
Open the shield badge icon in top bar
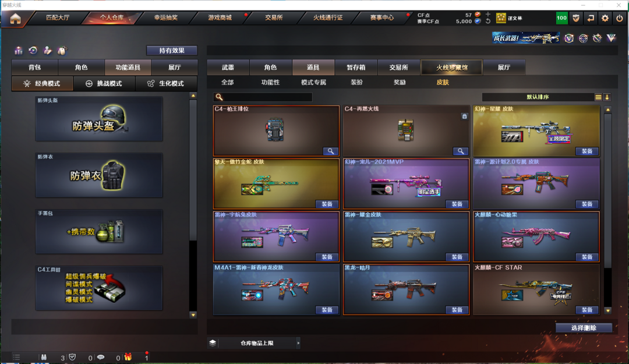[576, 18]
